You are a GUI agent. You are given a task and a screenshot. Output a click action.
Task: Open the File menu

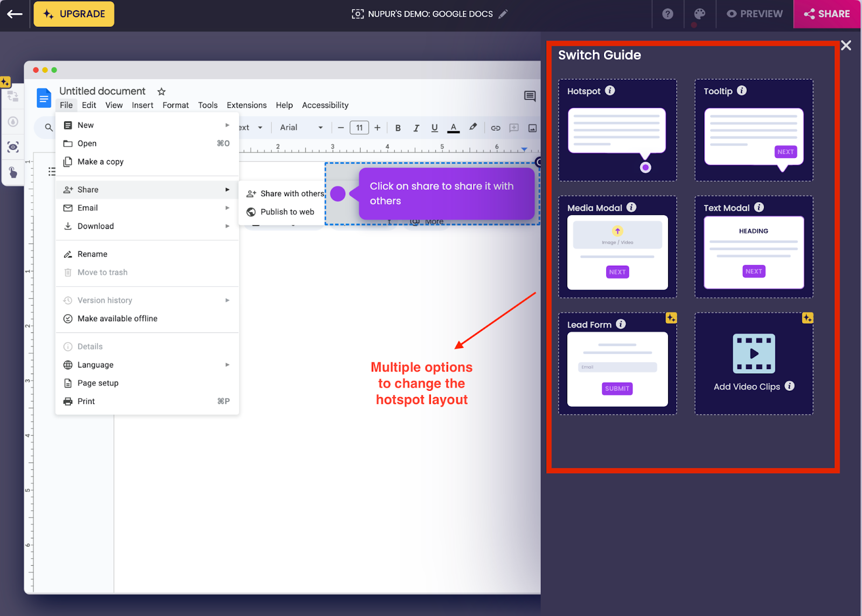[66, 105]
